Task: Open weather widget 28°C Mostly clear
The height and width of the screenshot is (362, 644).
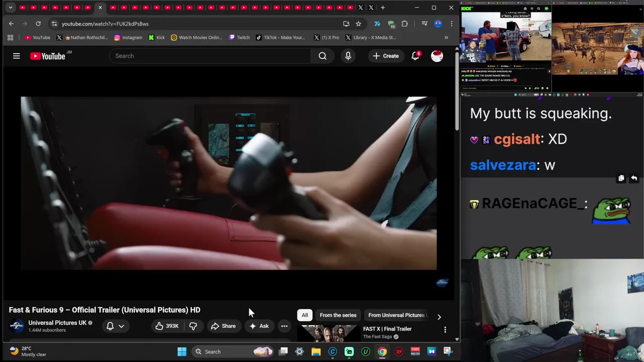Action: (x=27, y=351)
